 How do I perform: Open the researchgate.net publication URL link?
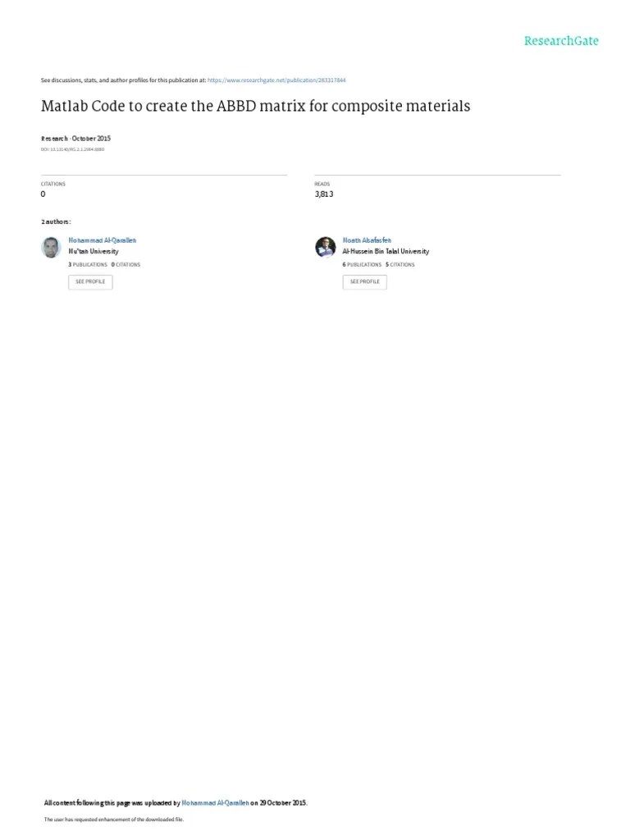[x=276, y=80]
